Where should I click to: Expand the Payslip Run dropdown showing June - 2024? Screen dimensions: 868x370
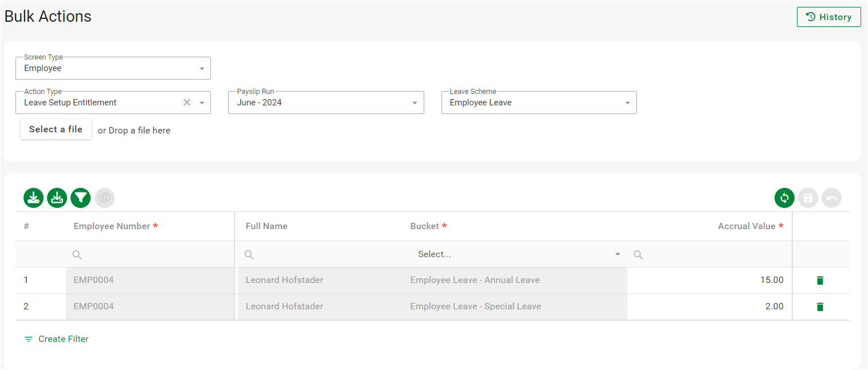326,103
